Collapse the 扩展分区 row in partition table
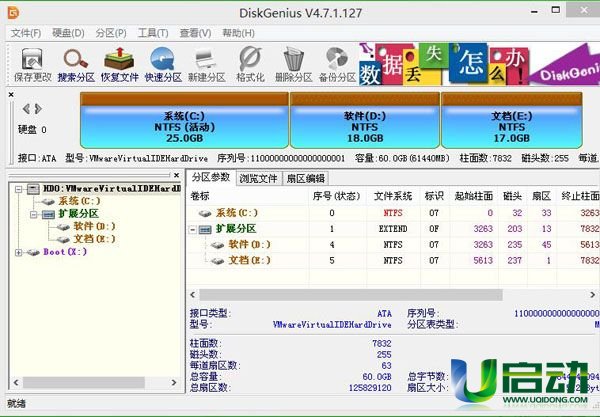 click(193, 229)
